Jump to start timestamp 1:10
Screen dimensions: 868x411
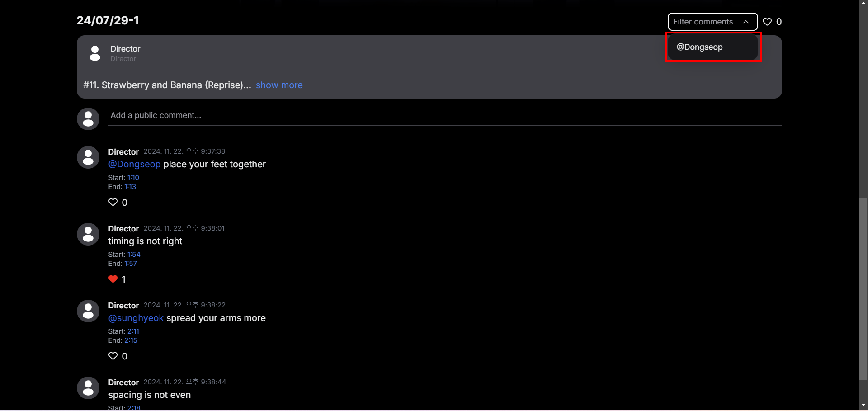pyautogui.click(x=134, y=177)
